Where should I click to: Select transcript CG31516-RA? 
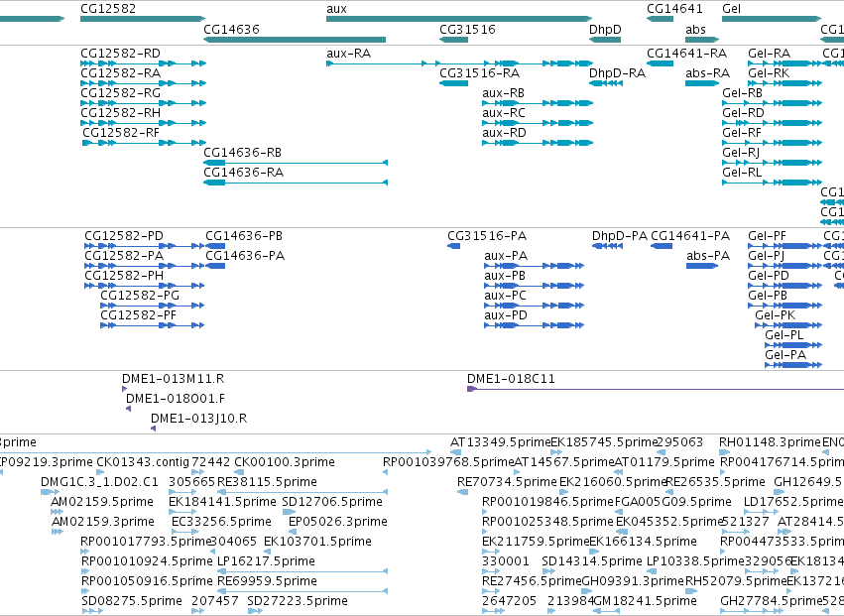(480, 73)
